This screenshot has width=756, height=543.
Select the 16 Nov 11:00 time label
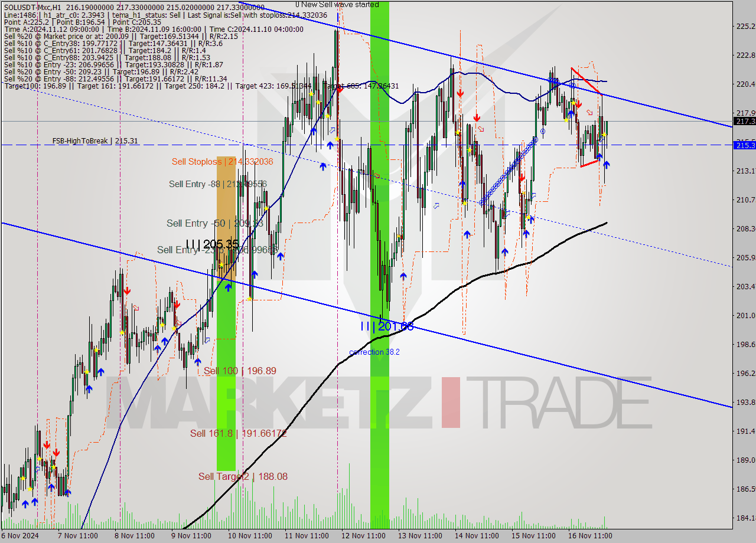tap(591, 536)
